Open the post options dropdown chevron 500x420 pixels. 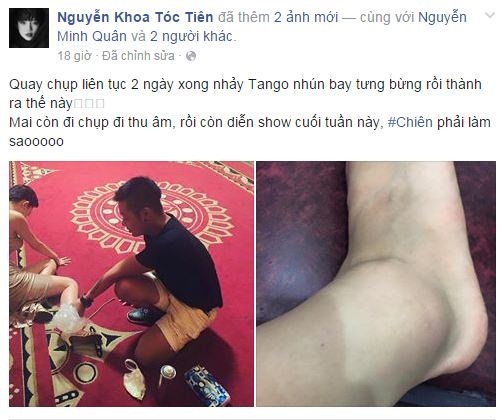tap(489, 15)
